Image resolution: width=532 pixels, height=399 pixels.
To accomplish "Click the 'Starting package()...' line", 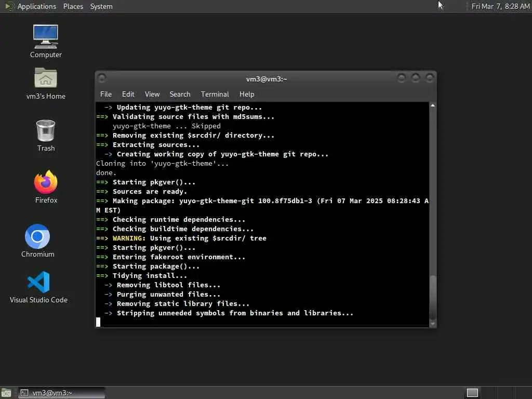I will pos(156,267).
